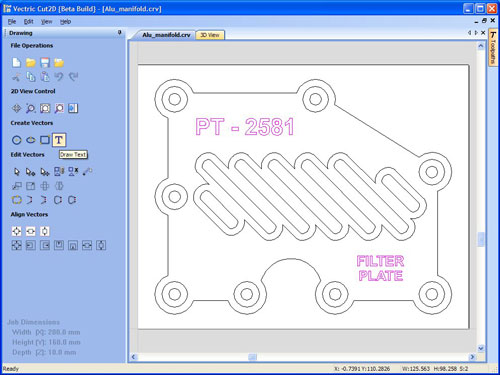Image resolution: width=500 pixels, height=375 pixels.
Task: Open the Edit menu
Action: [28, 22]
